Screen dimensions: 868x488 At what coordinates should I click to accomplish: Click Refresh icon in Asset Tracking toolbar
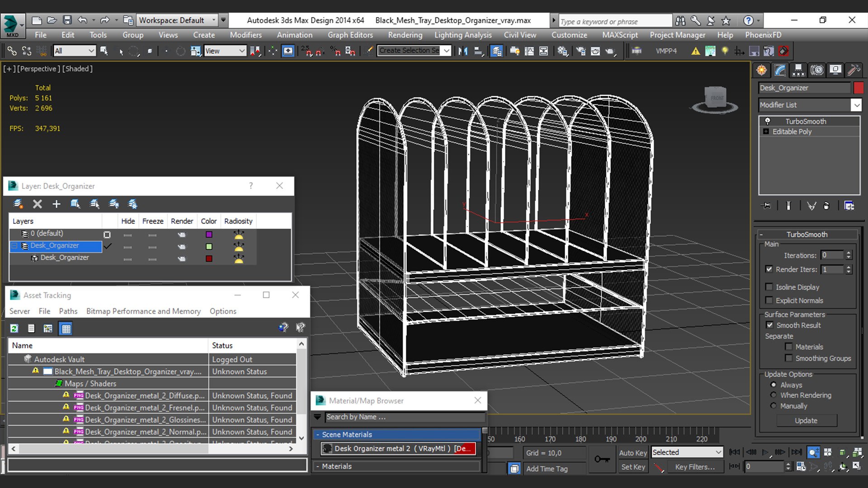click(14, 328)
